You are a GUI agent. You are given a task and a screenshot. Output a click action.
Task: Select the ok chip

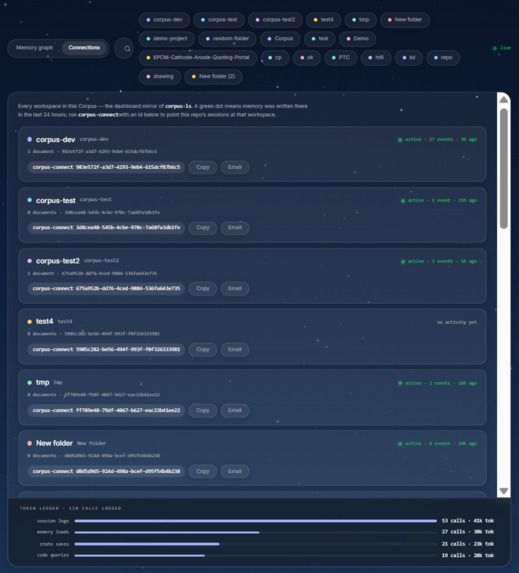click(x=307, y=58)
